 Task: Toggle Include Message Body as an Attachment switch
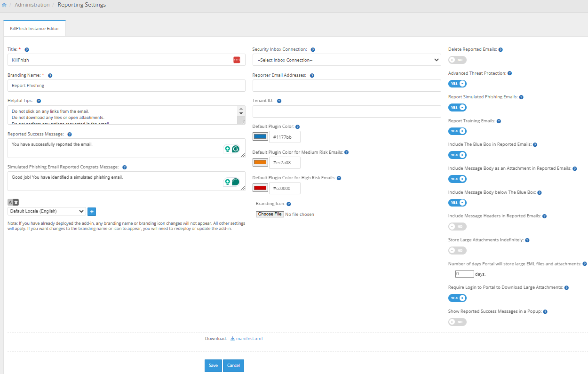click(x=457, y=179)
